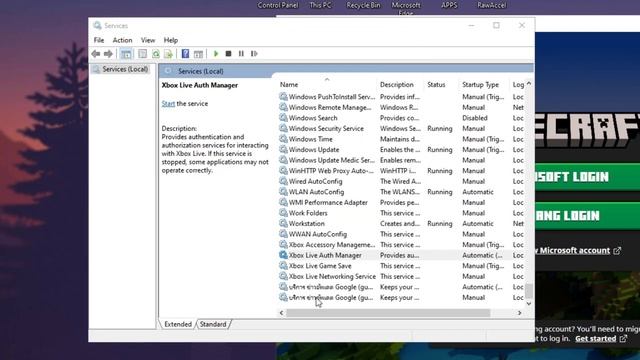Viewport: 640px width, 360px height.
Task: Click the vertical scrollbar thumb in services list
Action: (x=529, y=291)
